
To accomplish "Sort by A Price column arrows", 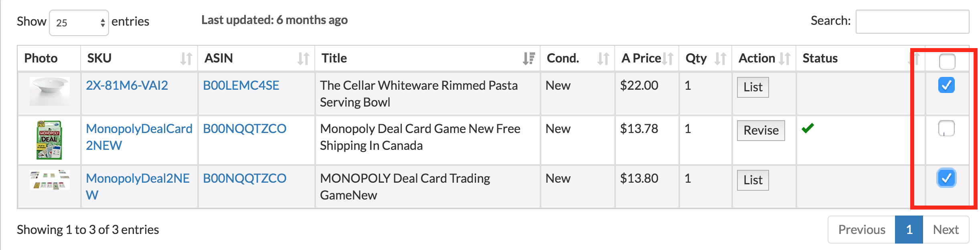I will [x=668, y=59].
